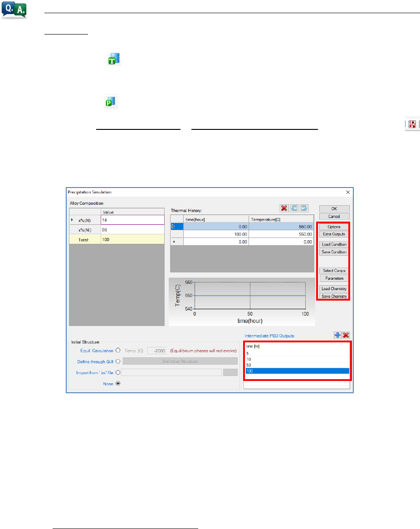
Task: Remove selected PSD output with red X icon
Action: [346, 335]
